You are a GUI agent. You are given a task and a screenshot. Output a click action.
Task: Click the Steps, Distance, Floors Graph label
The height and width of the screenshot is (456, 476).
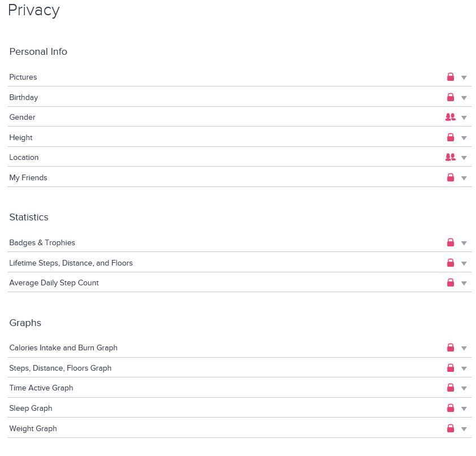click(60, 368)
